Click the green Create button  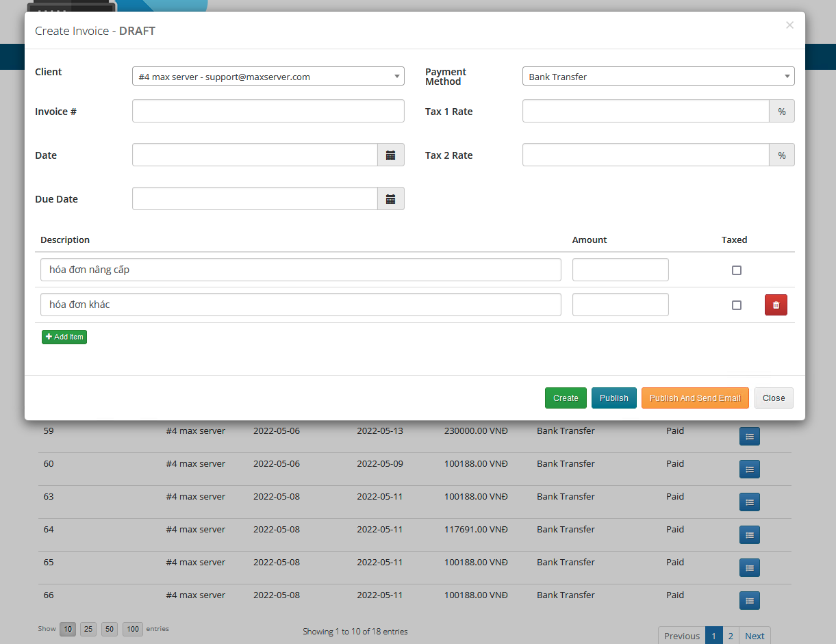(x=566, y=398)
